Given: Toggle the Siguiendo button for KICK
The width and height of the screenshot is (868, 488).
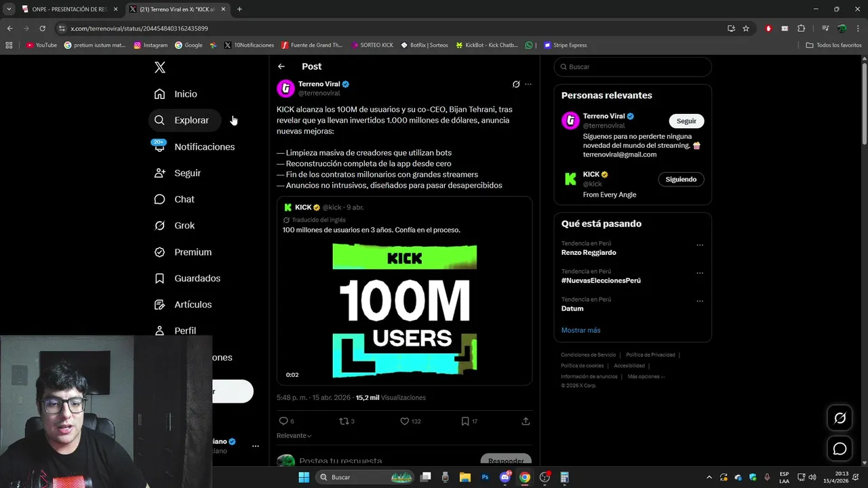Looking at the screenshot, I should click(681, 180).
